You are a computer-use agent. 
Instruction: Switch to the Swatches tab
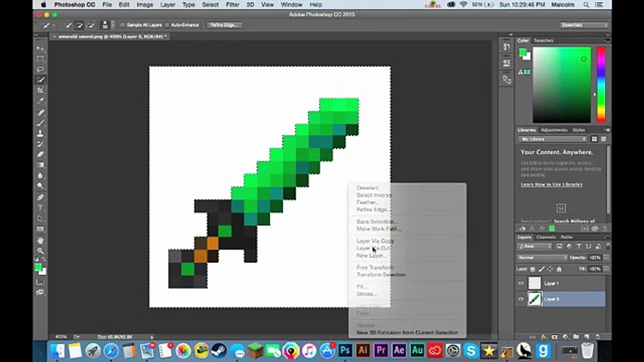pyautogui.click(x=543, y=40)
